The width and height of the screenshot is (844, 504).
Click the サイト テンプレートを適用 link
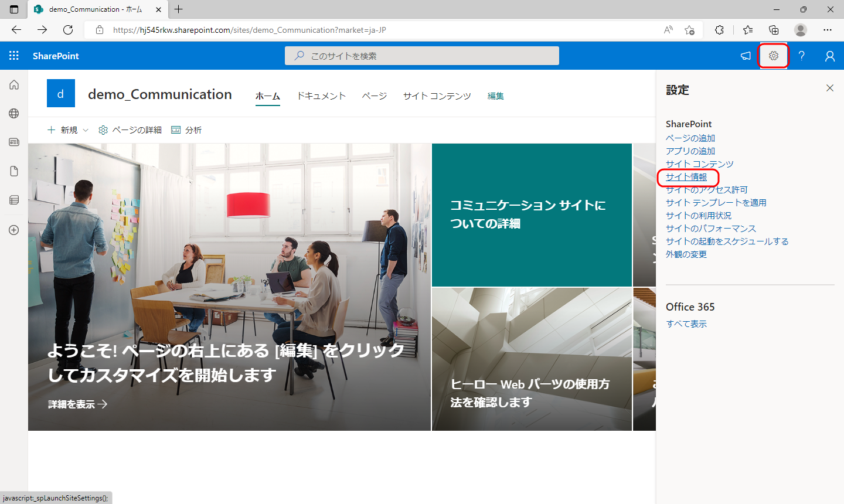coord(716,203)
